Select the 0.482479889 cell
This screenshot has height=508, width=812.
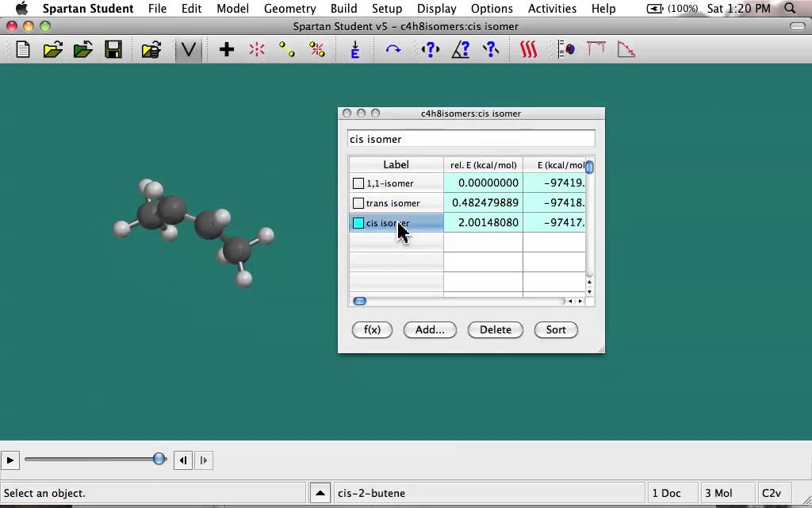(x=483, y=202)
